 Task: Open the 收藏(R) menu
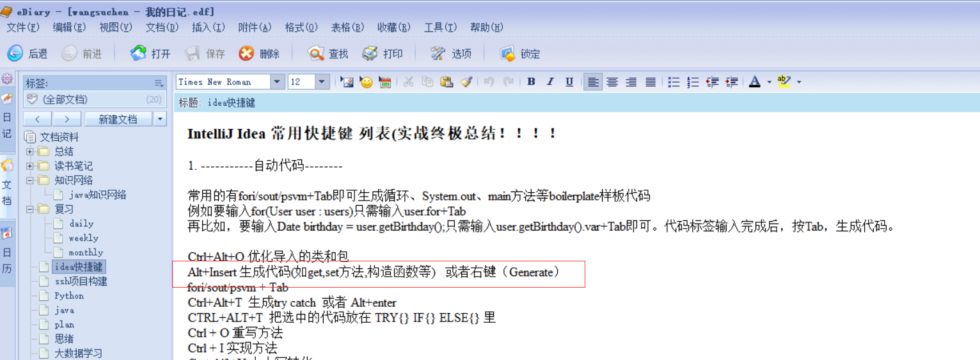coord(394,28)
